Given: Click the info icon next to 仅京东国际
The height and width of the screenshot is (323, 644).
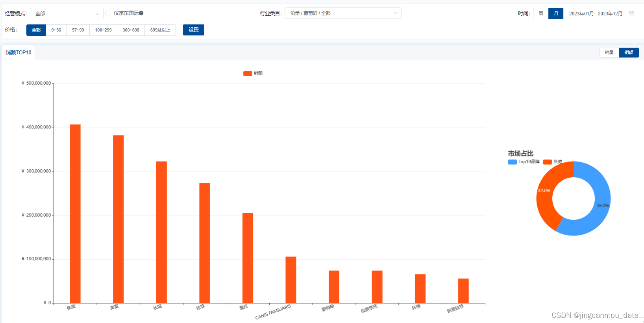Looking at the screenshot, I should (141, 13).
